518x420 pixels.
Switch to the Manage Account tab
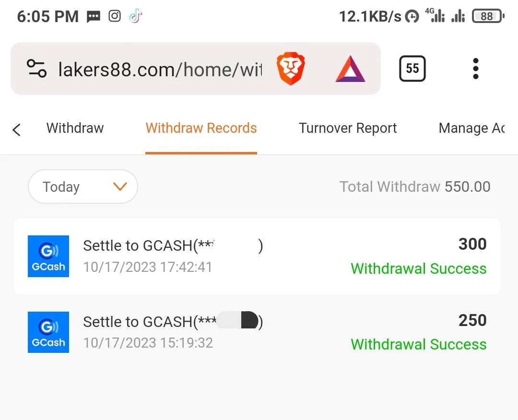(x=472, y=128)
